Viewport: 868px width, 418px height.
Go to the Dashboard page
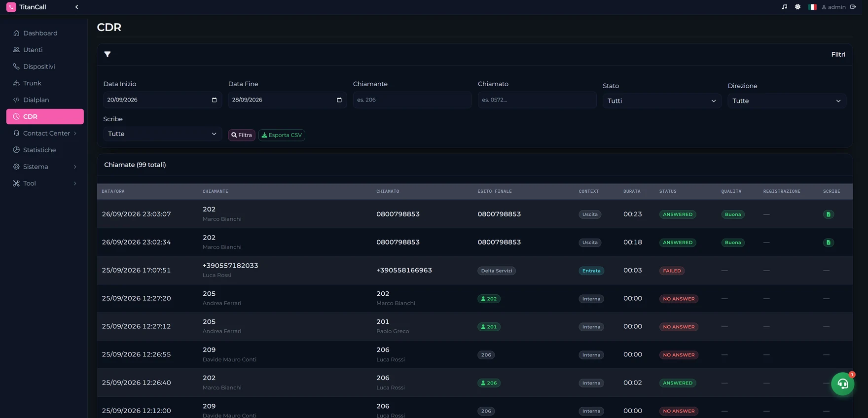(45, 33)
